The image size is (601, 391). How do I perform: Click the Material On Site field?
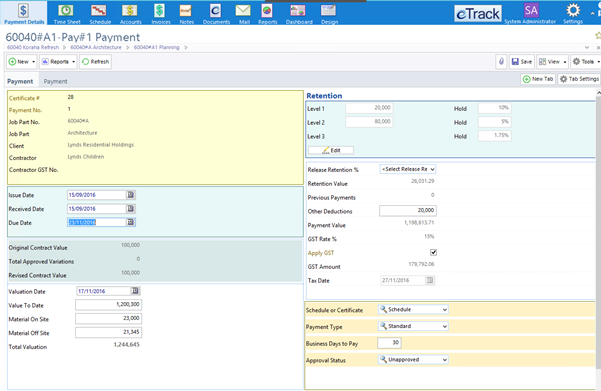(x=108, y=319)
